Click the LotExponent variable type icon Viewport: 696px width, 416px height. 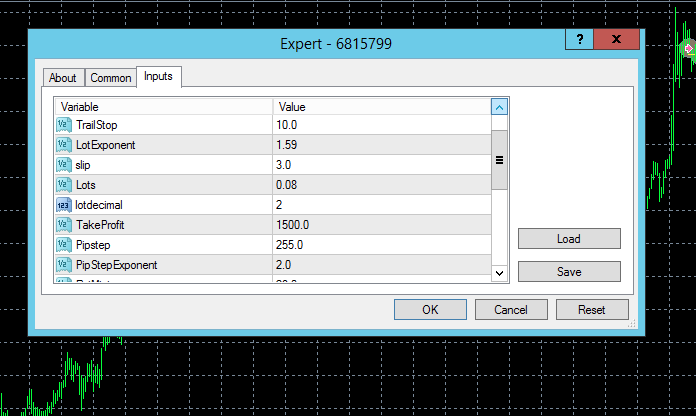point(64,145)
